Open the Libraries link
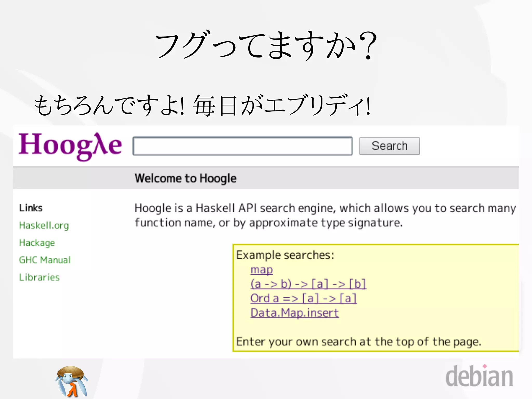The height and width of the screenshot is (399, 532). 39,277
